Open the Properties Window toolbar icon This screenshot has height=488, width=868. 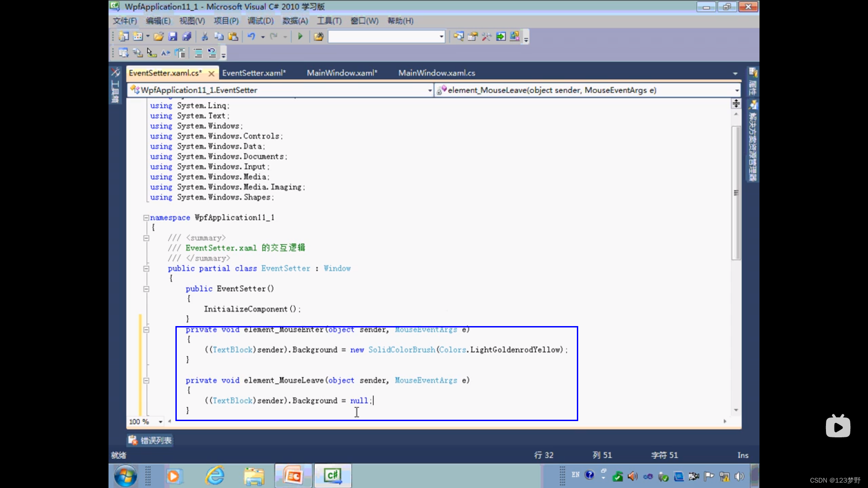472,37
